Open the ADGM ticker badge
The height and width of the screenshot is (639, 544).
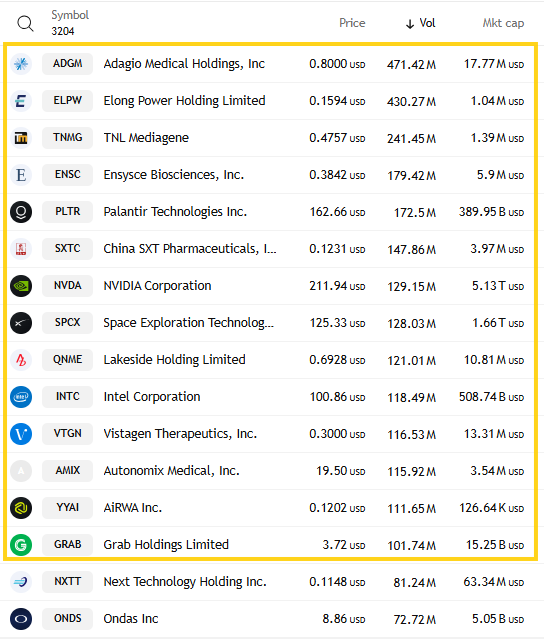[67, 64]
